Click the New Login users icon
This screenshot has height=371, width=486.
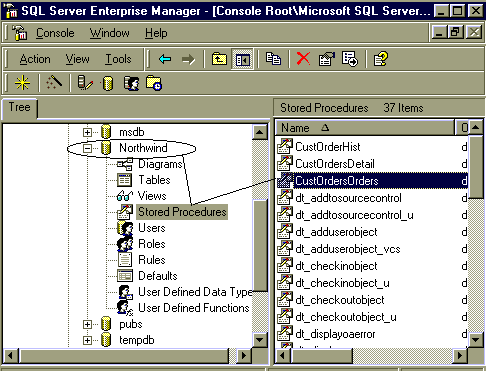coord(131,83)
